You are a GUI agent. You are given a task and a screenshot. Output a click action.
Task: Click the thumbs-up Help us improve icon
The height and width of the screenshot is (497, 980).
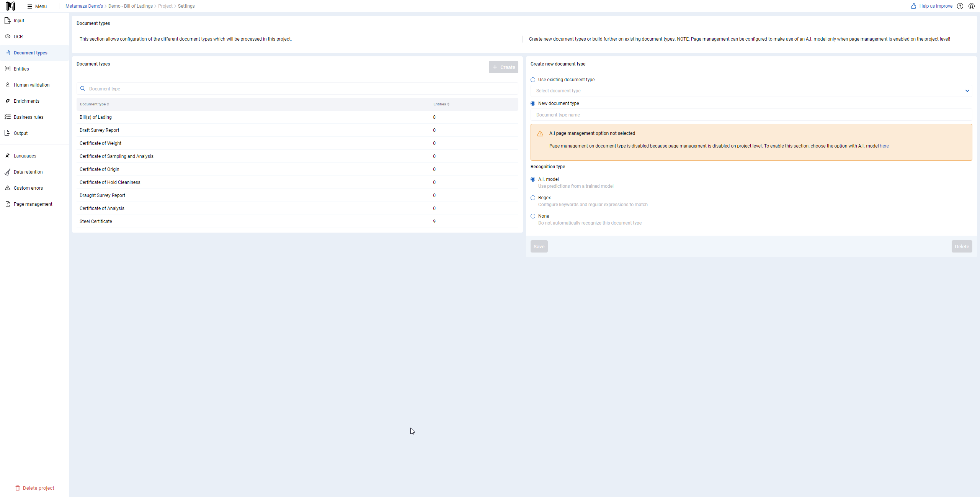tap(914, 6)
